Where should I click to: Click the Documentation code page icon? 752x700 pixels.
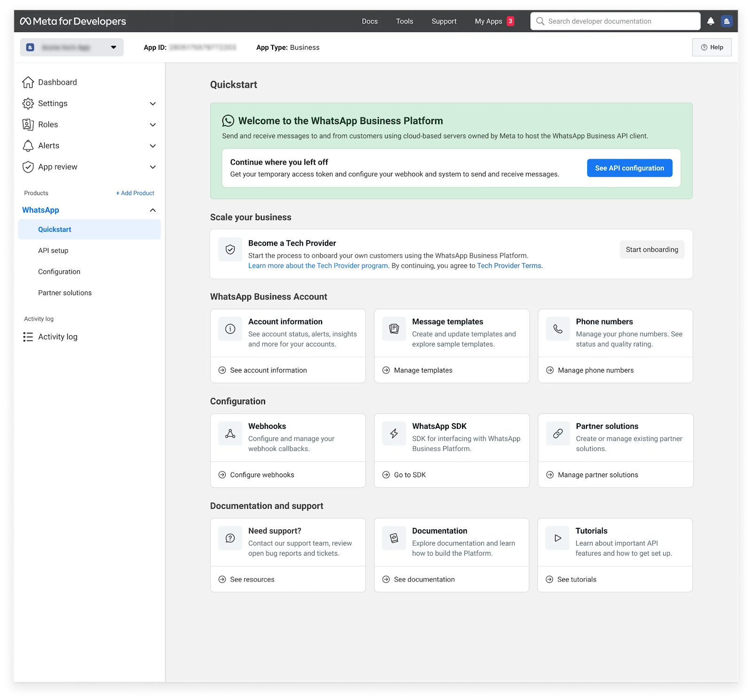pyautogui.click(x=394, y=538)
